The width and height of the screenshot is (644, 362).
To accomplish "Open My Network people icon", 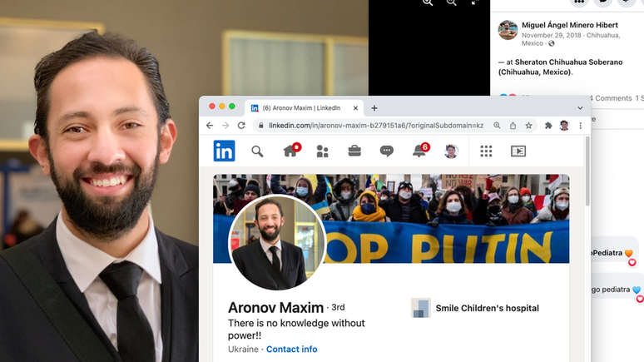I will tap(322, 151).
